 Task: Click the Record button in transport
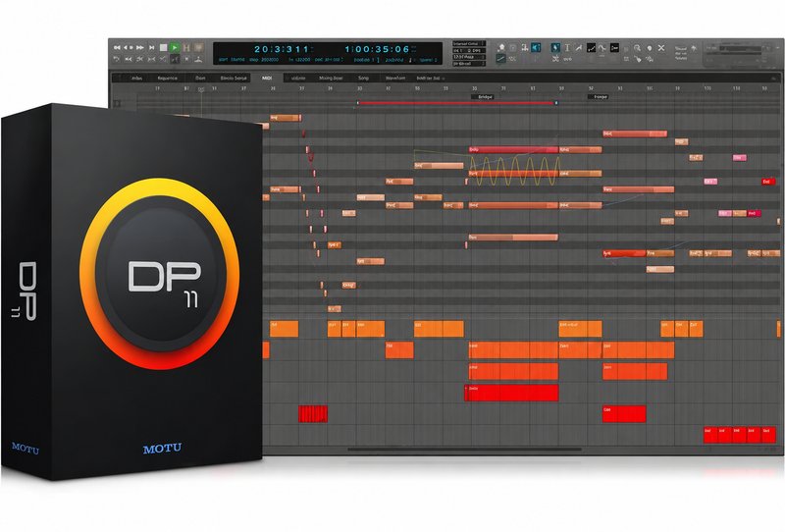(199, 47)
